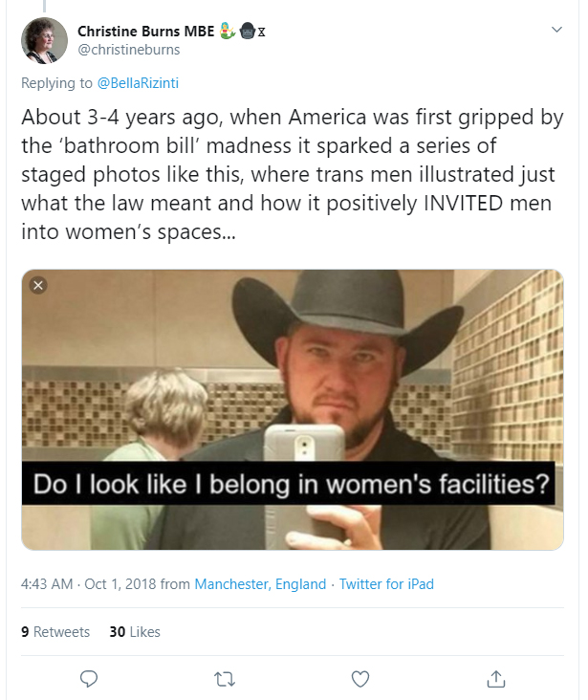Close the image with the X icon
The height and width of the screenshot is (700, 588).
(38, 285)
